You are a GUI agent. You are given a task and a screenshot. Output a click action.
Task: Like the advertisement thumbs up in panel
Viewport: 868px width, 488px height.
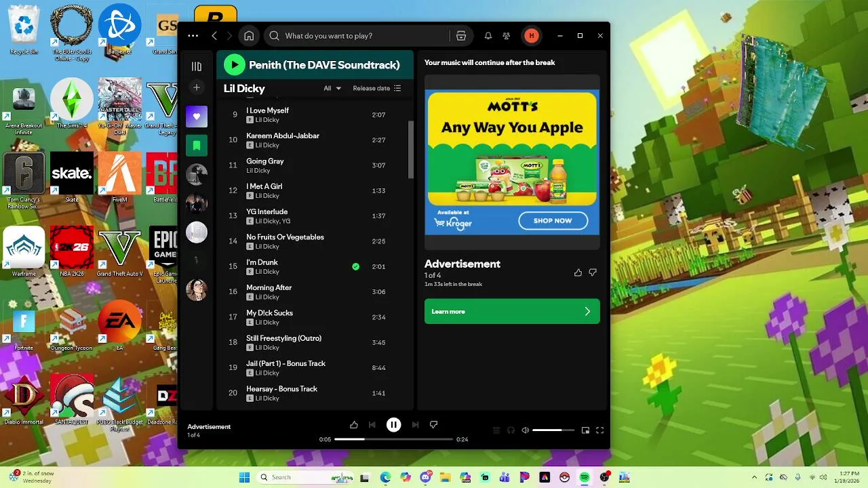click(x=578, y=272)
